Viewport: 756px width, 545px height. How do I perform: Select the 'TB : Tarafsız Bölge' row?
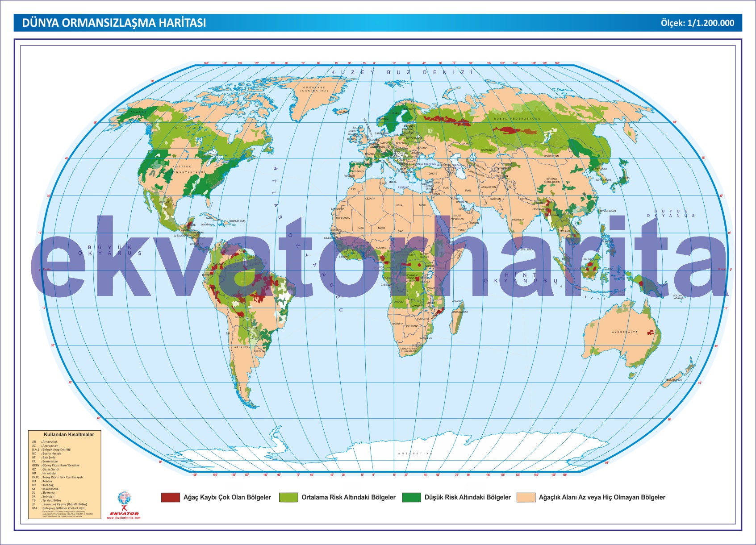click(46, 500)
